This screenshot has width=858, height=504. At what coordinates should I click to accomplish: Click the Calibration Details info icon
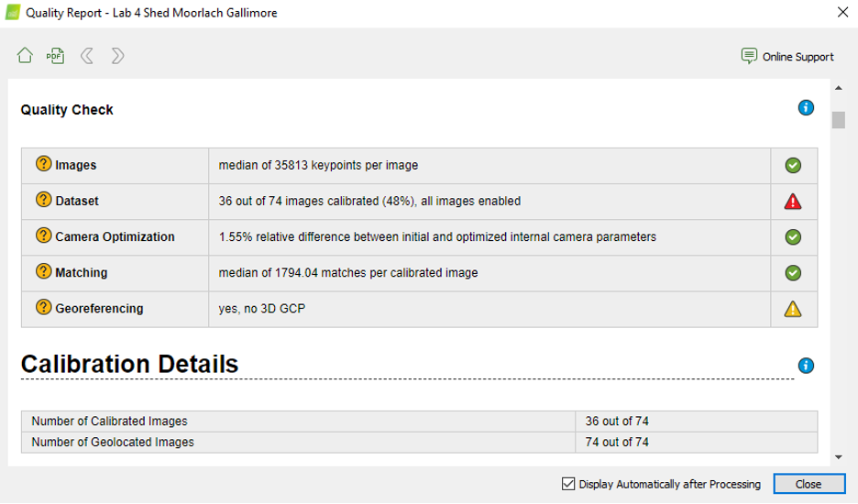806,366
